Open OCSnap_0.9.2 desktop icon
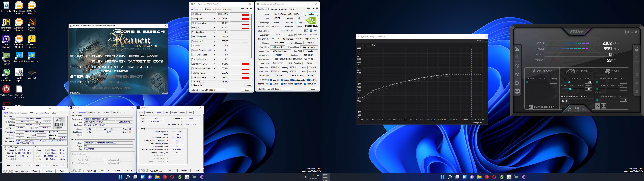The image size is (644, 181). pyautogui.click(x=6, y=90)
